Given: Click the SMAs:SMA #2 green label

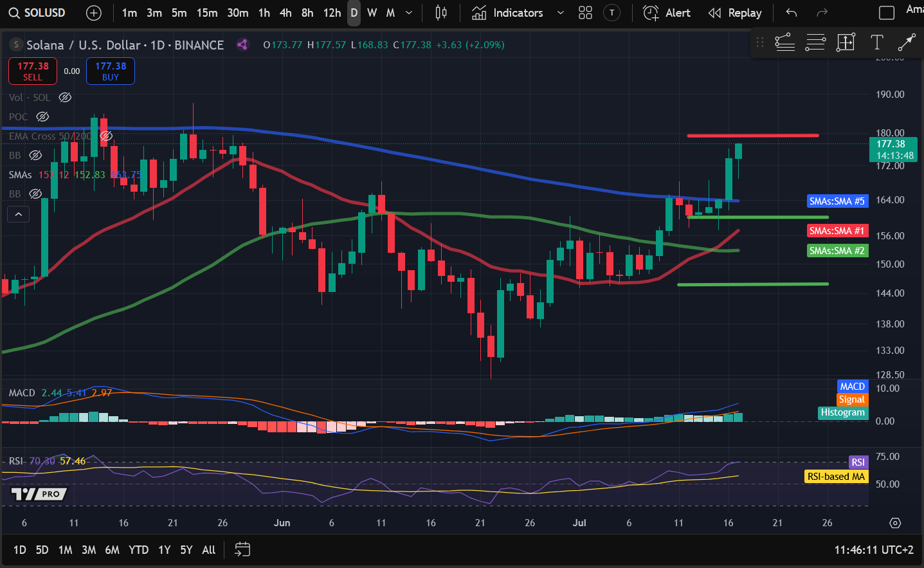Looking at the screenshot, I should (837, 250).
